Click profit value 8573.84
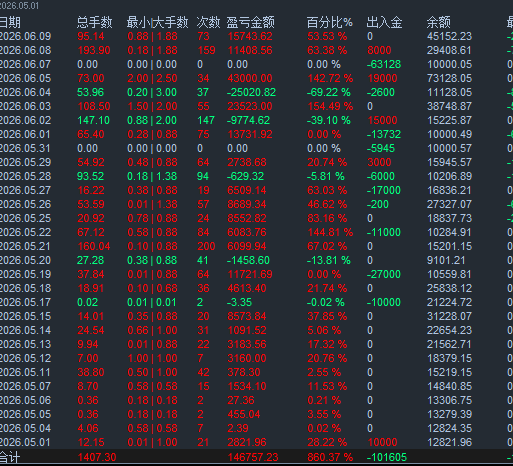The width and height of the screenshot is (513, 466). [x=247, y=316]
